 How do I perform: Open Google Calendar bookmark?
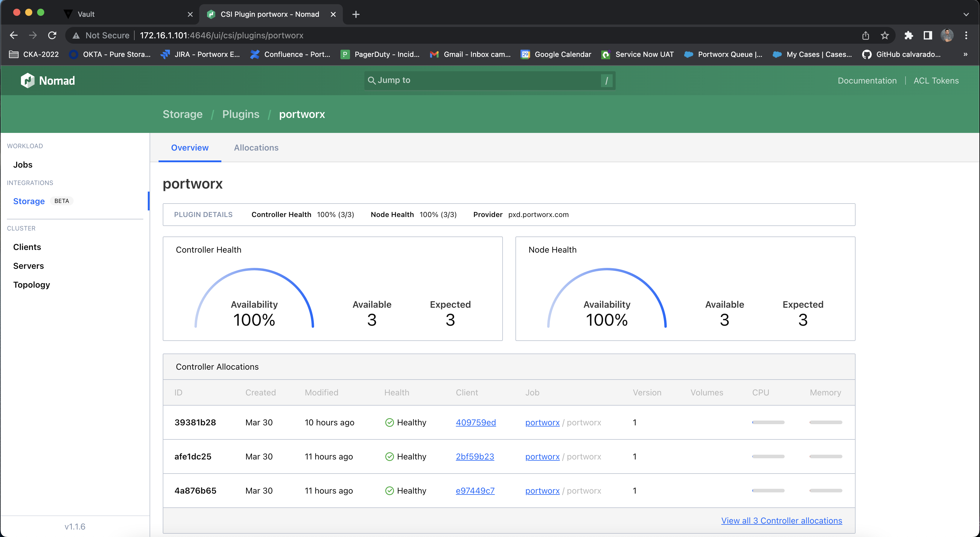pos(556,54)
